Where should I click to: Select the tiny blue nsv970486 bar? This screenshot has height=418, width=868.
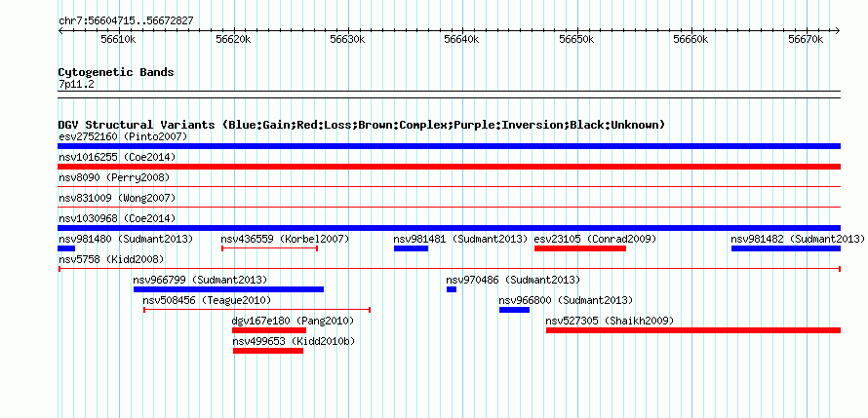452,289
